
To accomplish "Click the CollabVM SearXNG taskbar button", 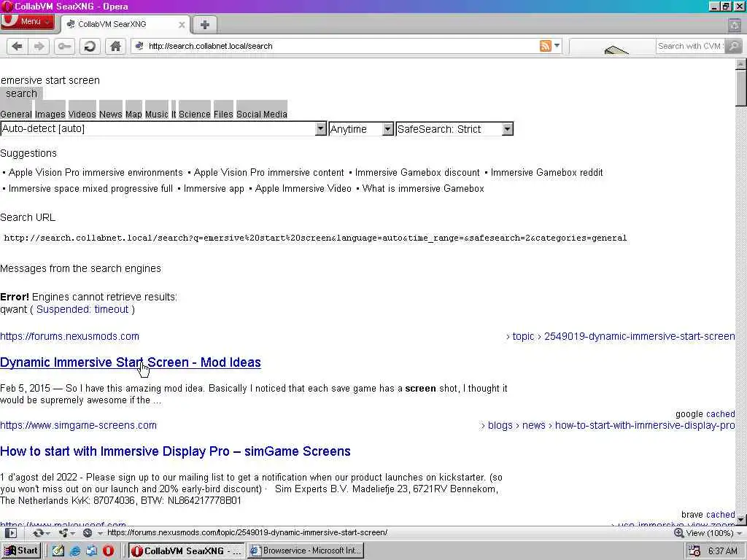I will [x=187, y=551].
